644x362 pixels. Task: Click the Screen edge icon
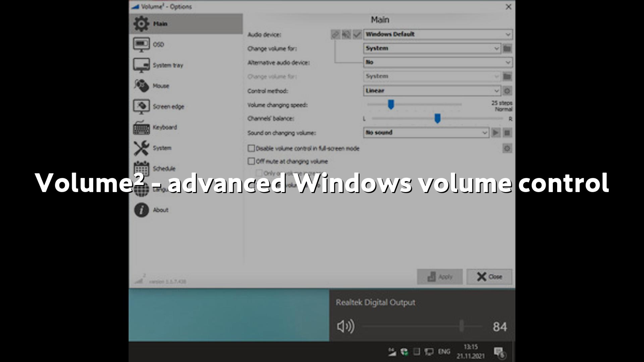141,107
